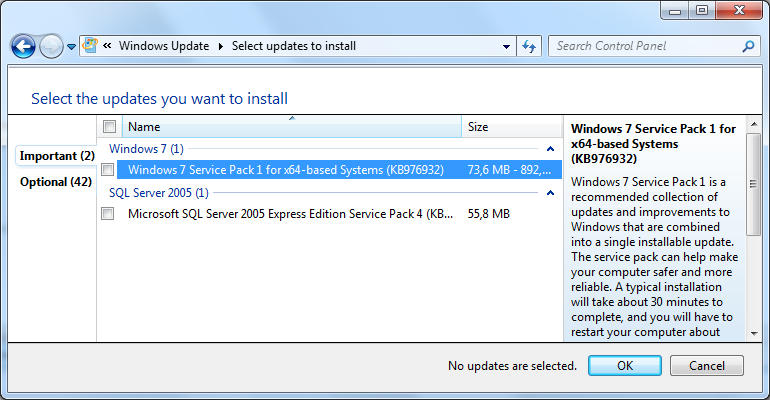Refresh the page with the refresh icon

click(x=529, y=46)
